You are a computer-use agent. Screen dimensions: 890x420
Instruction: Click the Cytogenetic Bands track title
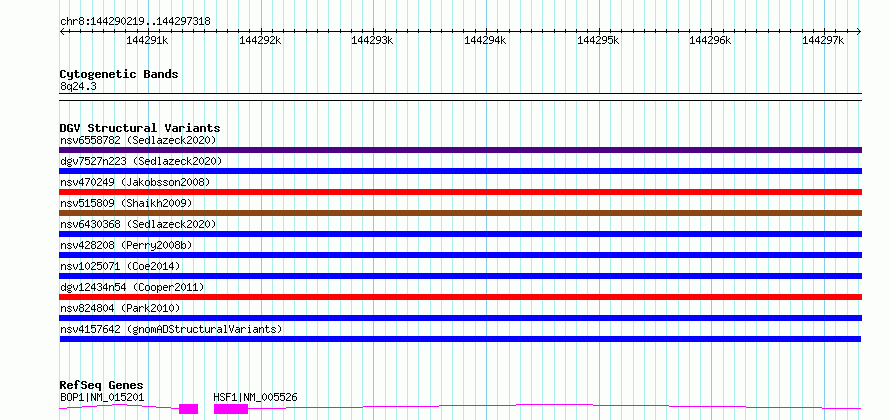(119, 74)
